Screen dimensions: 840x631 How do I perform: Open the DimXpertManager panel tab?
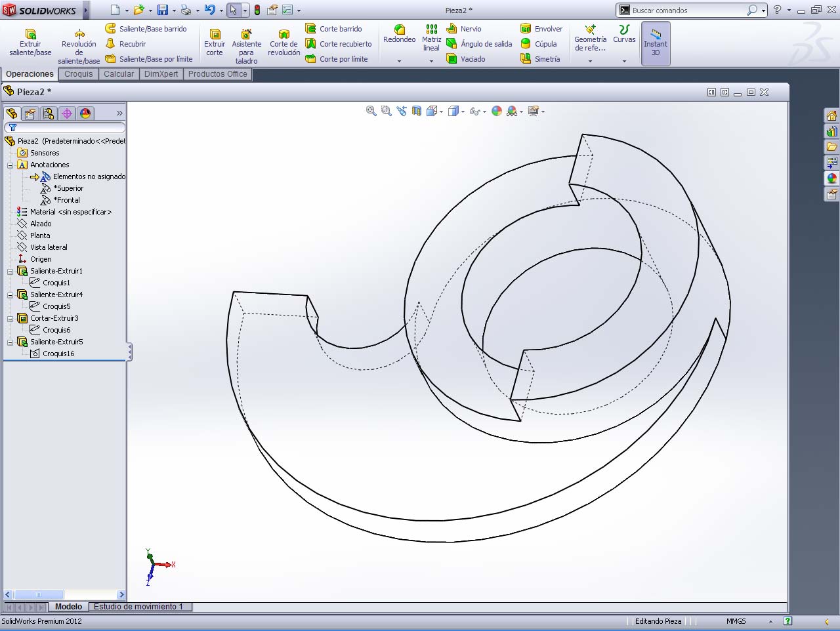tap(67, 113)
